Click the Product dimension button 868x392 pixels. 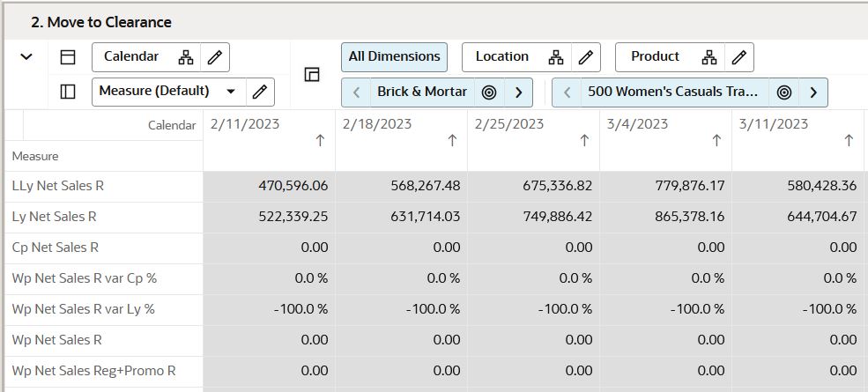tap(655, 57)
